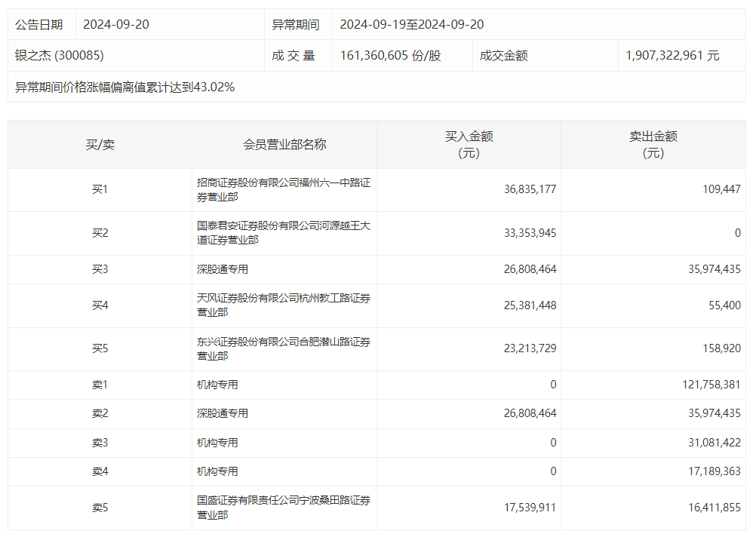The image size is (756, 543).
Task: Click the buy amount 0 in 卖4 row
Action: [553, 471]
